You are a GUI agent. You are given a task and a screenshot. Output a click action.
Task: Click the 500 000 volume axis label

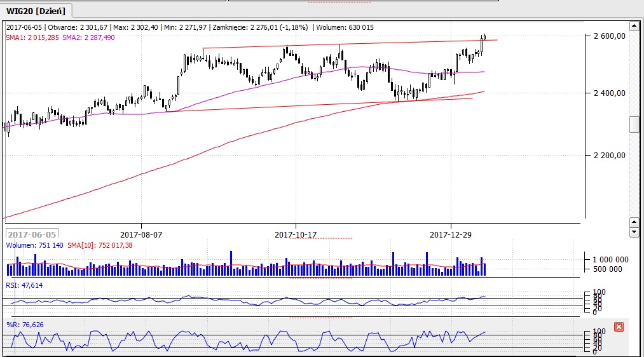pos(608,269)
